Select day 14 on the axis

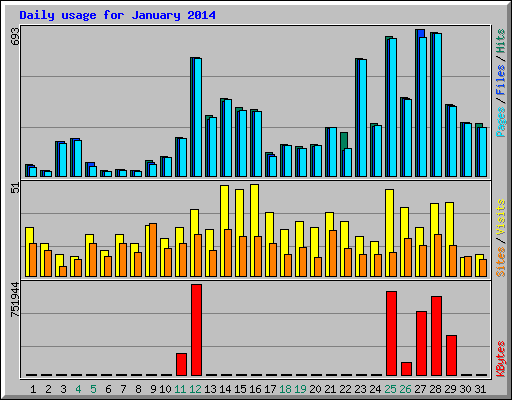click(x=225, y=389)
